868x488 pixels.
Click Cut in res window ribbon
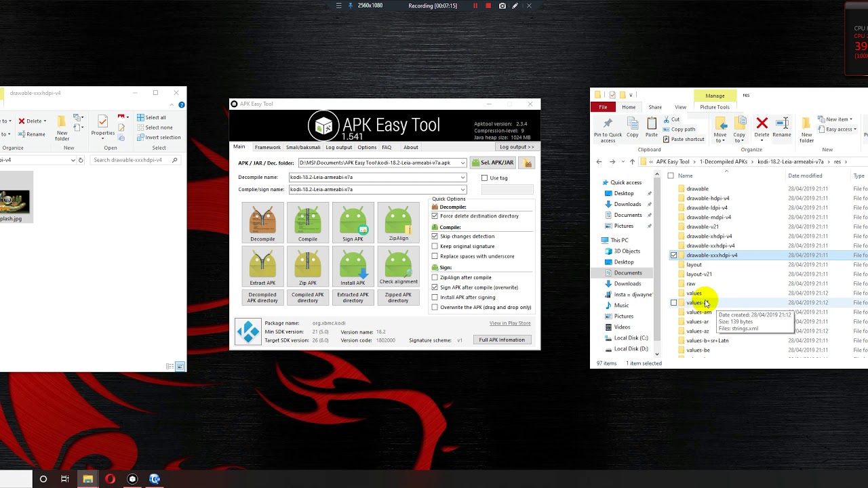click(x=672, y=119)
